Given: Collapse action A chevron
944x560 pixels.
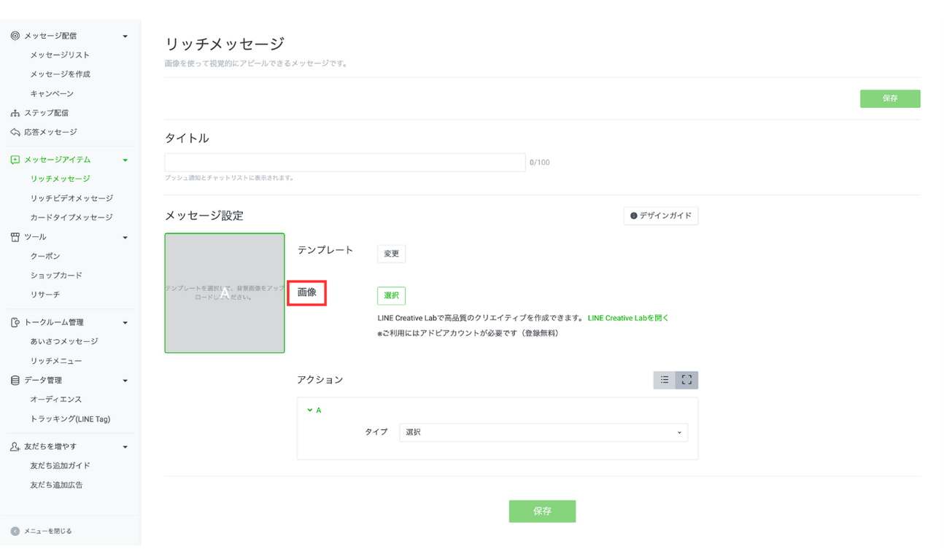Looking at the screenshot, I should 310,411.
